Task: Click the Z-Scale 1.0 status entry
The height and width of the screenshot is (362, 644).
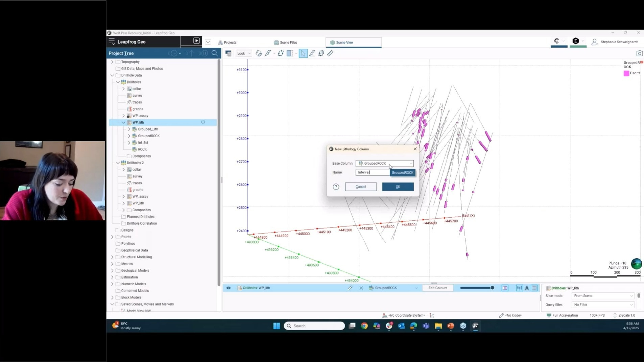Action: coord(624,315)
